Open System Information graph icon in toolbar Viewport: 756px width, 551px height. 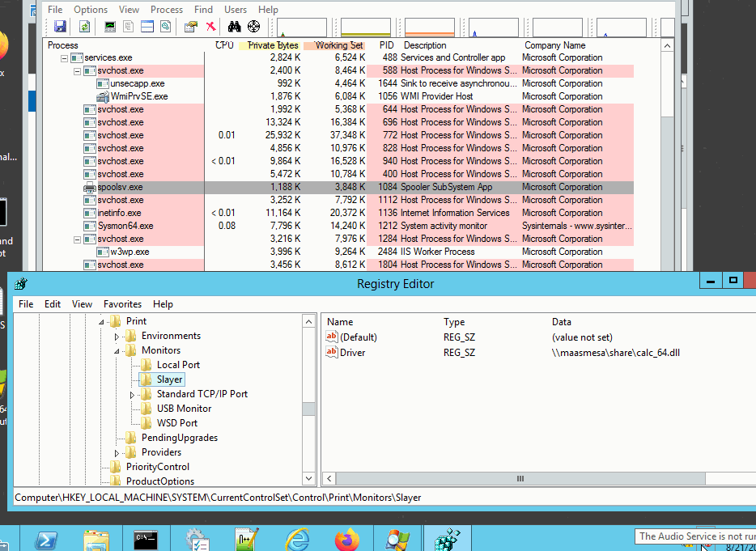[x=110, y=26]
